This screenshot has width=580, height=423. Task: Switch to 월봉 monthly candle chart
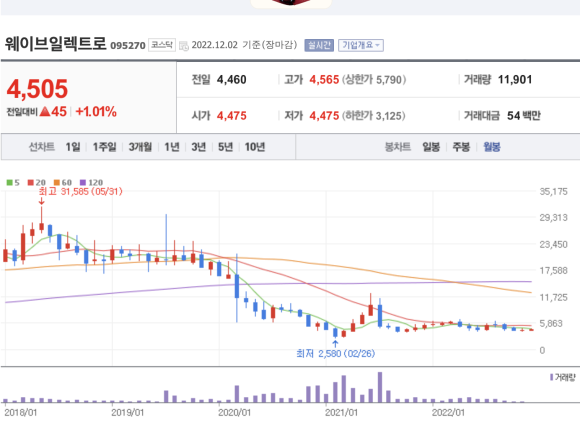[x=492, y=147]
